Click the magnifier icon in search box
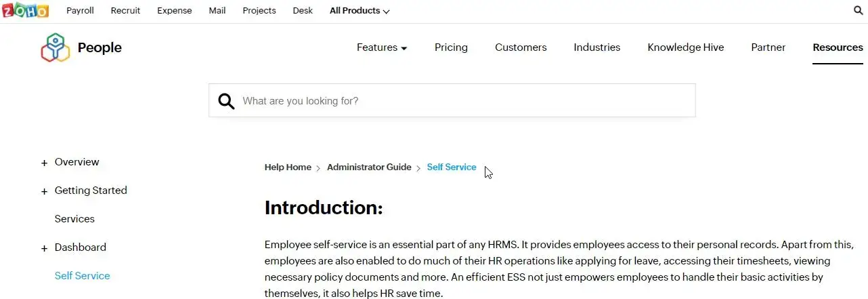This screenshot has width=868, height=299. (x=226, y=101)
